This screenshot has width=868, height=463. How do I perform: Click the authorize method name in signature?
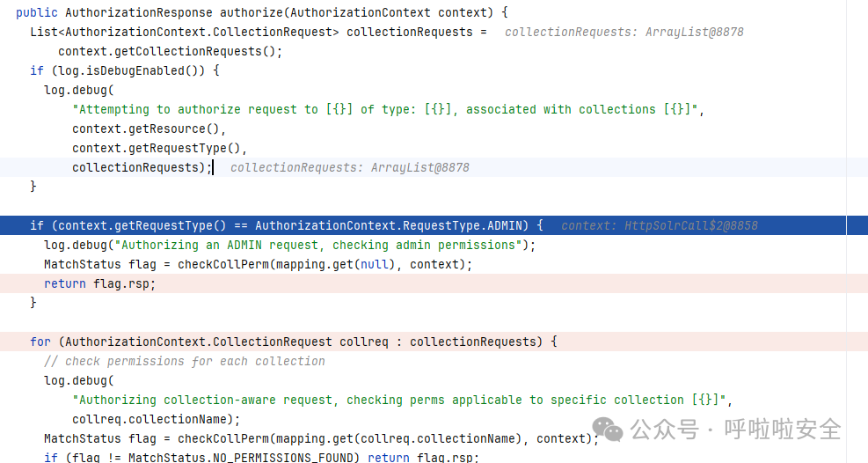[x=251, y=12]
